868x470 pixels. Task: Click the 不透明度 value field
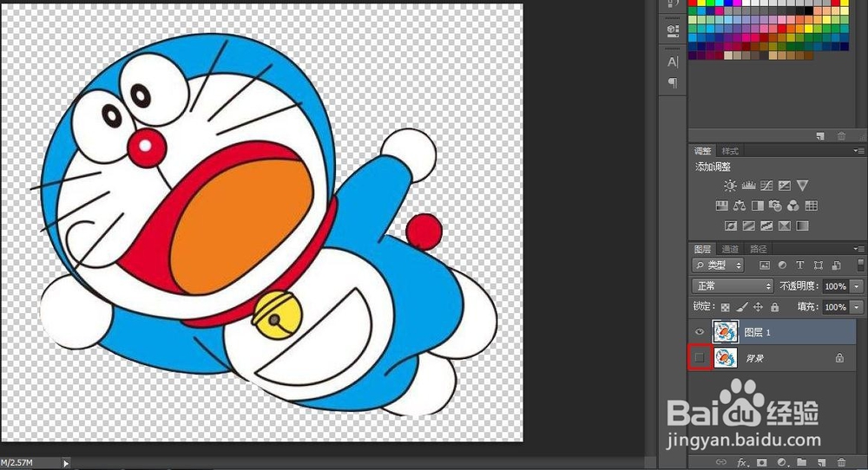point(835,286)
